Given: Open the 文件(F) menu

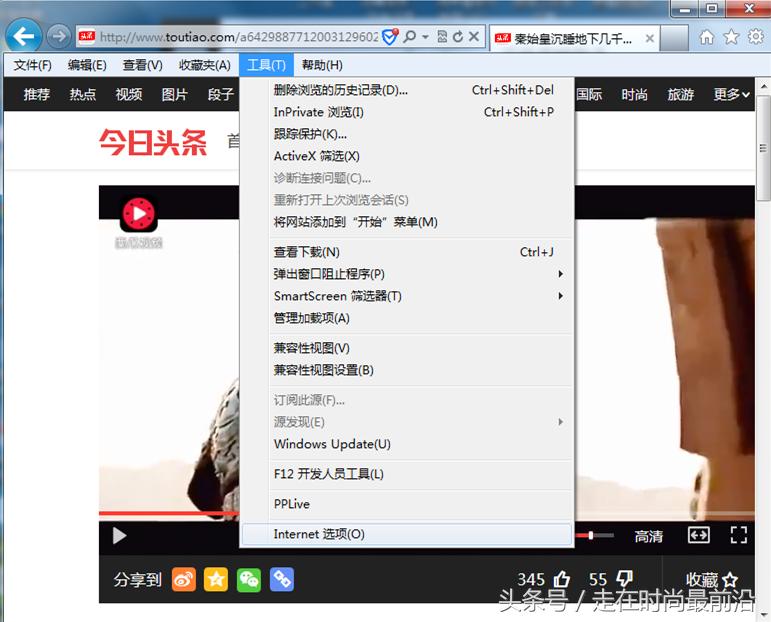Looking at the screenshot, I should pos(32,65).
